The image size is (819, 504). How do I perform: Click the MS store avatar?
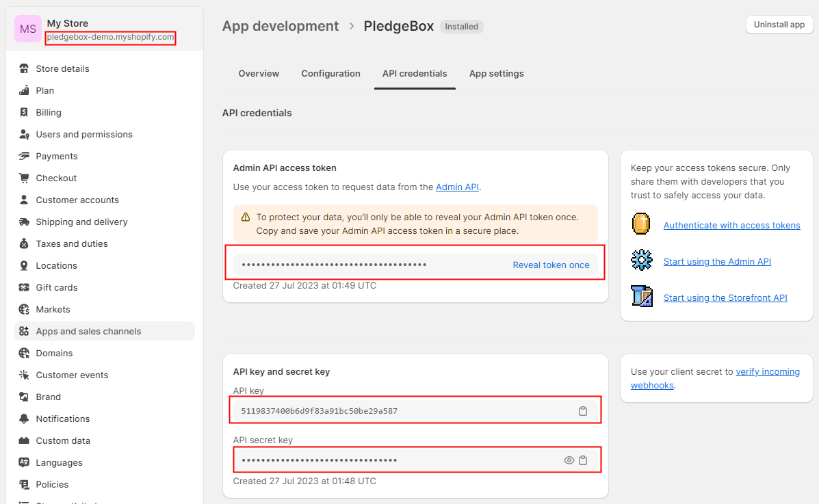click(28, 29)
